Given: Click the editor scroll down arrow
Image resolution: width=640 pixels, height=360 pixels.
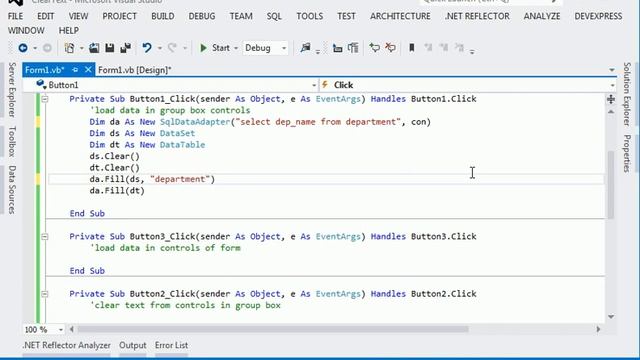Looking at the screenshot, I should 611,317.
